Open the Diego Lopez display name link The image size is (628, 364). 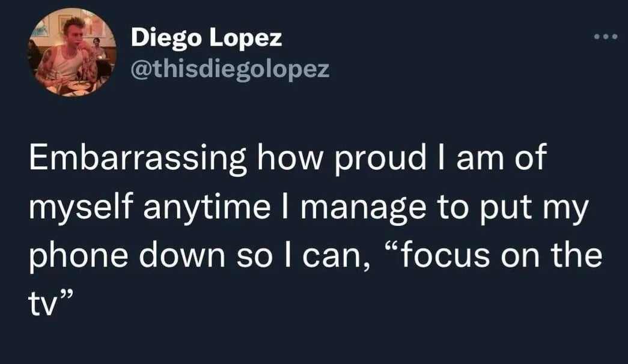pos(206,39)
